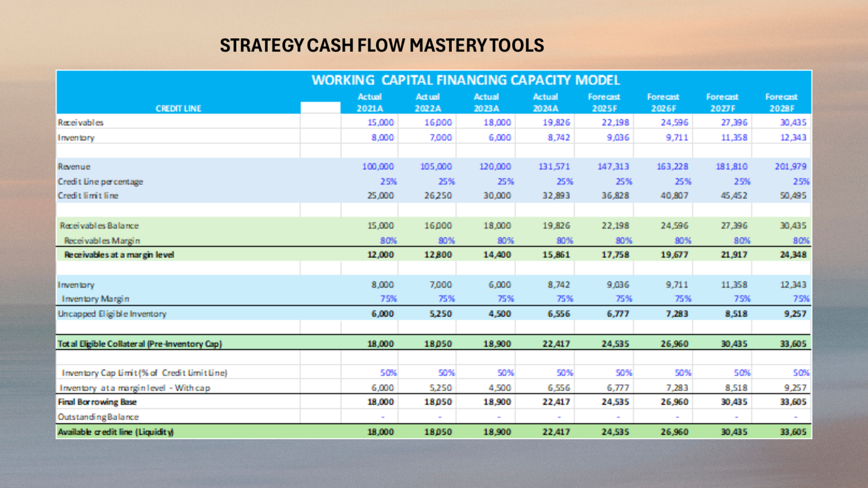Select the Outstanding Balance row label
This screenshot has height=488, width=868.
[98, 417]
